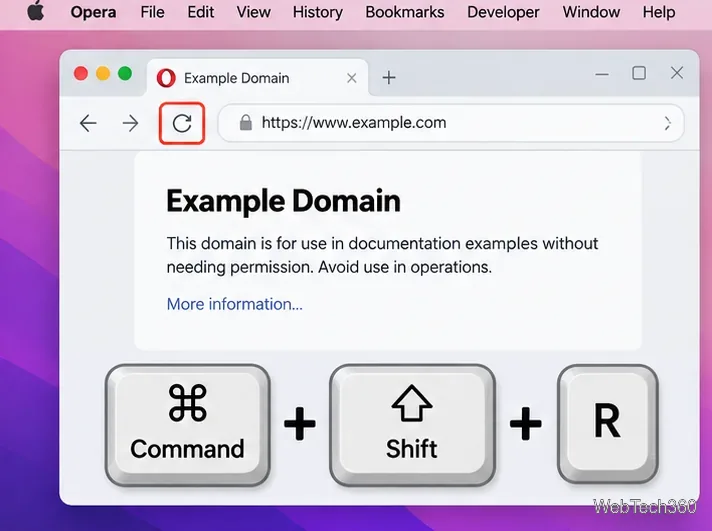Follow the More information... link
This screenshot has height=531, width=712.
point(234,304)
